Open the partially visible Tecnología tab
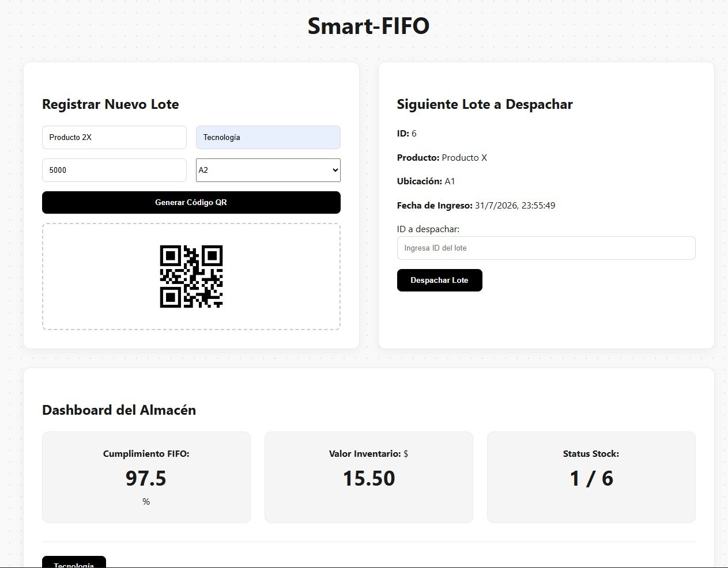 pyautogui.click(x=74, y=562)
